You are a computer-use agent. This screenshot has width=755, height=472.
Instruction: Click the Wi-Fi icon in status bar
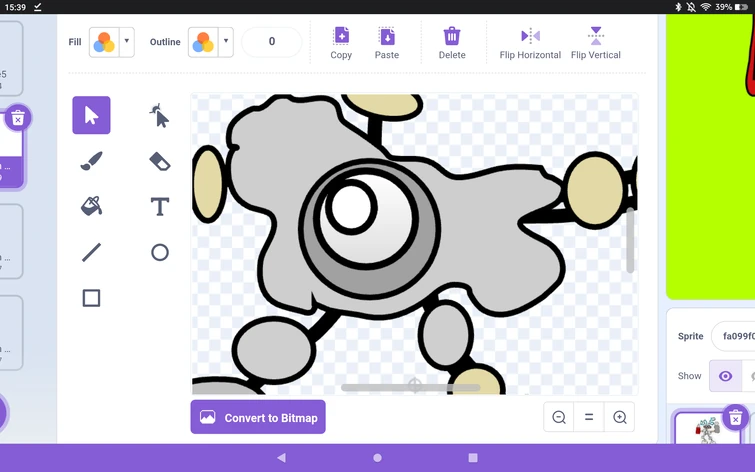[x=705, y=7]
